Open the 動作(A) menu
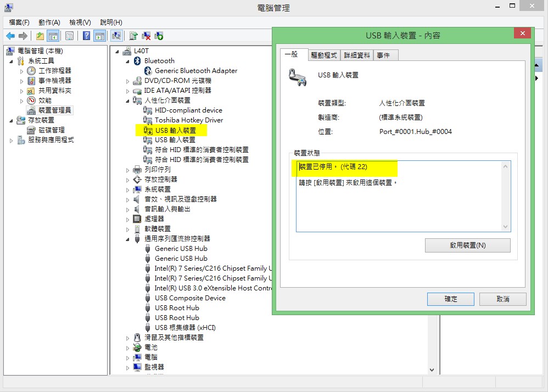548x392 pixels. 49,23
